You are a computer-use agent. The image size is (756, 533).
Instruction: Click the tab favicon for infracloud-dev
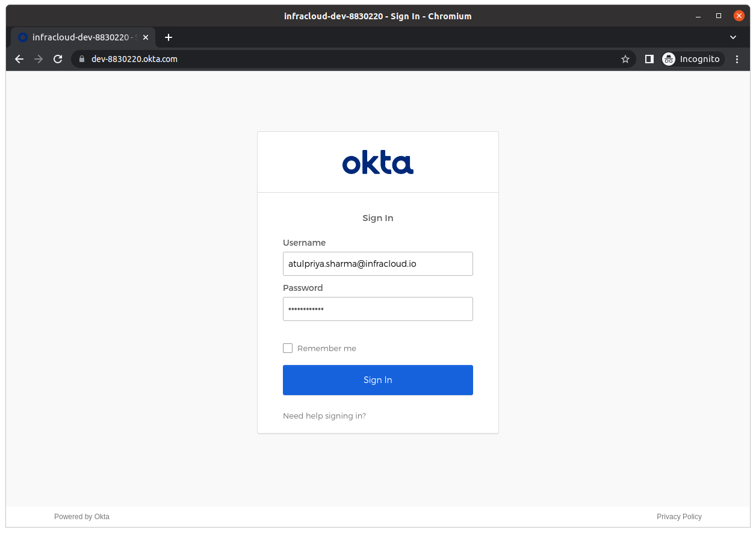23,37
